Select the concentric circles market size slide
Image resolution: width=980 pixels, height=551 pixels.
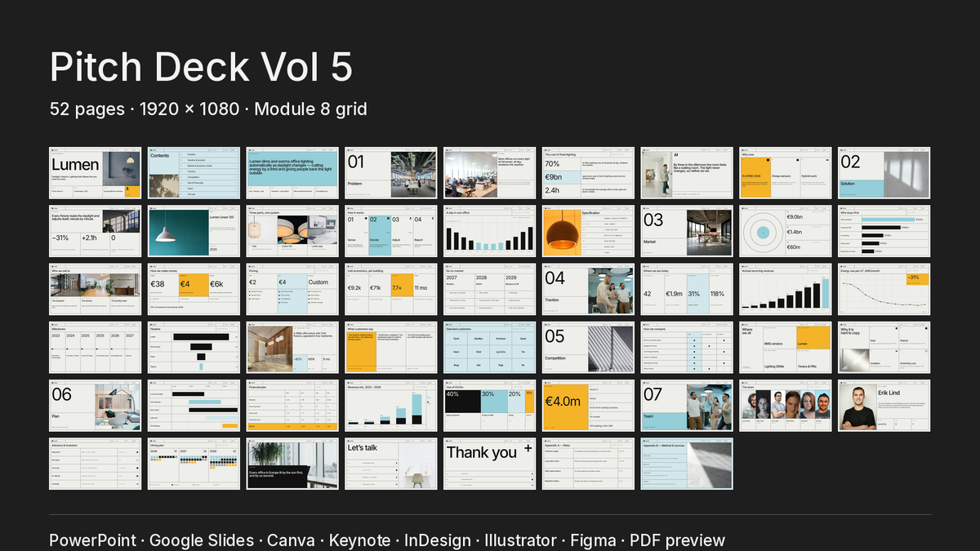(786, 231)
